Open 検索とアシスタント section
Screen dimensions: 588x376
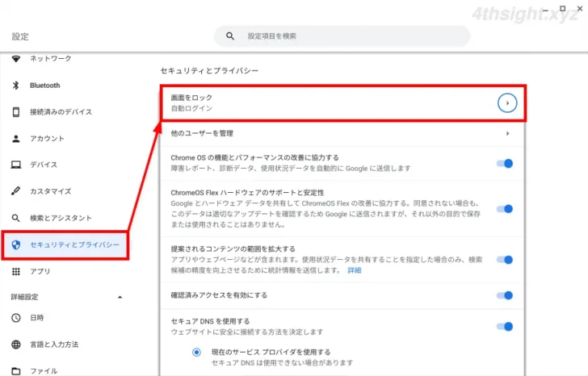61,218
